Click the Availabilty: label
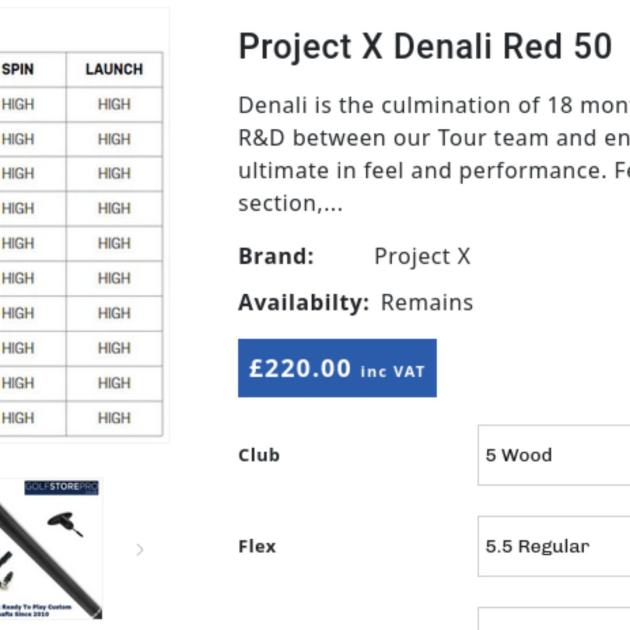 (303, 302)
